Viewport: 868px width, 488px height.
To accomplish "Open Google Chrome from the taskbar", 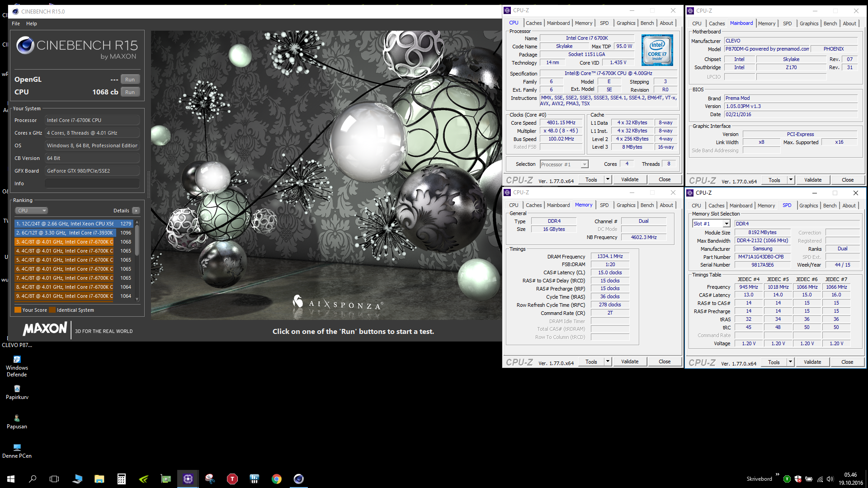I will [276, 479].
